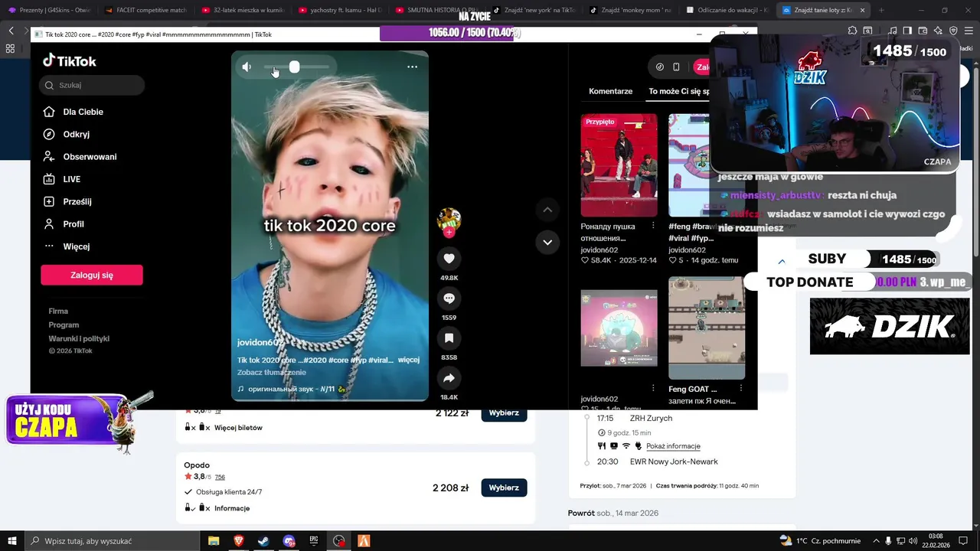Open options for Feng GOAT video
Viewport: 980px width, 551px height.
click(740, 389)
